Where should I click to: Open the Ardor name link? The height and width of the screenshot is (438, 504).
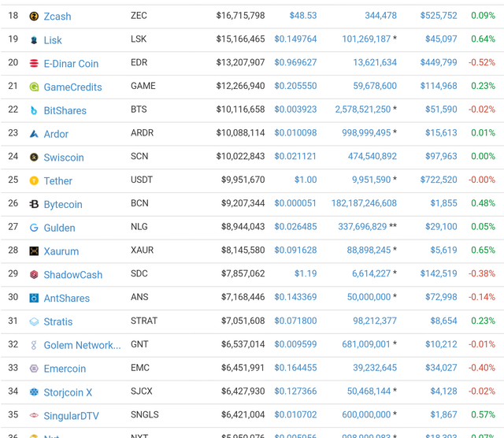(x=56, y=134)
